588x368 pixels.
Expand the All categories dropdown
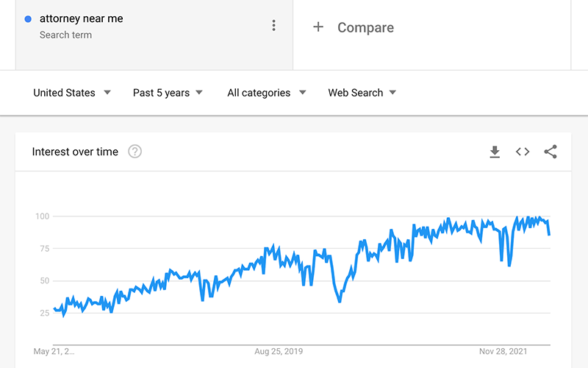[x=267, y=93]
